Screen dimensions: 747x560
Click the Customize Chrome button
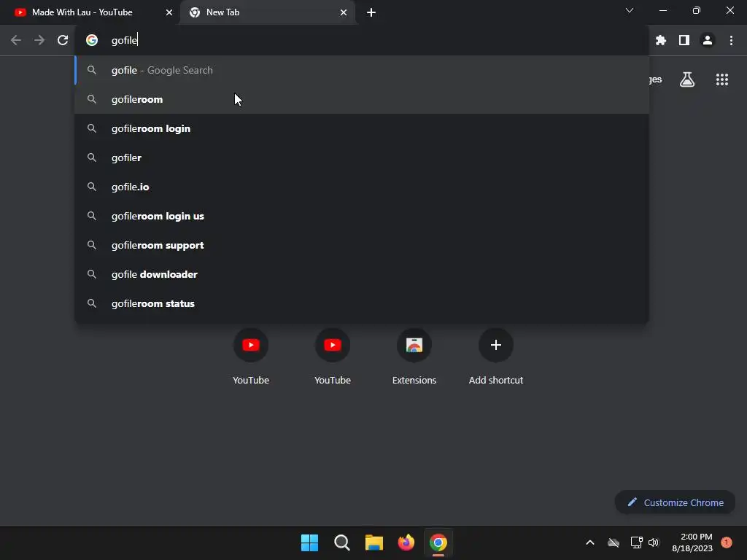(x=675, y=502)
